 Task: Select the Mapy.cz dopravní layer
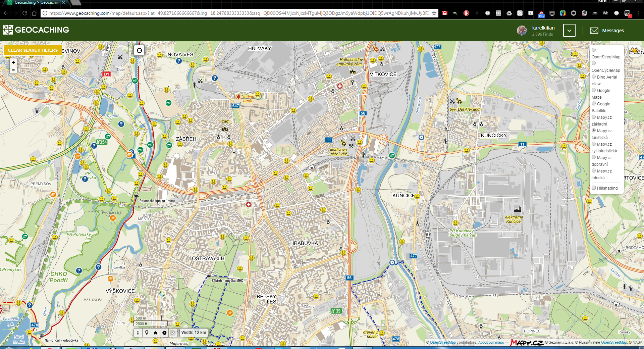tap(594, 157)
